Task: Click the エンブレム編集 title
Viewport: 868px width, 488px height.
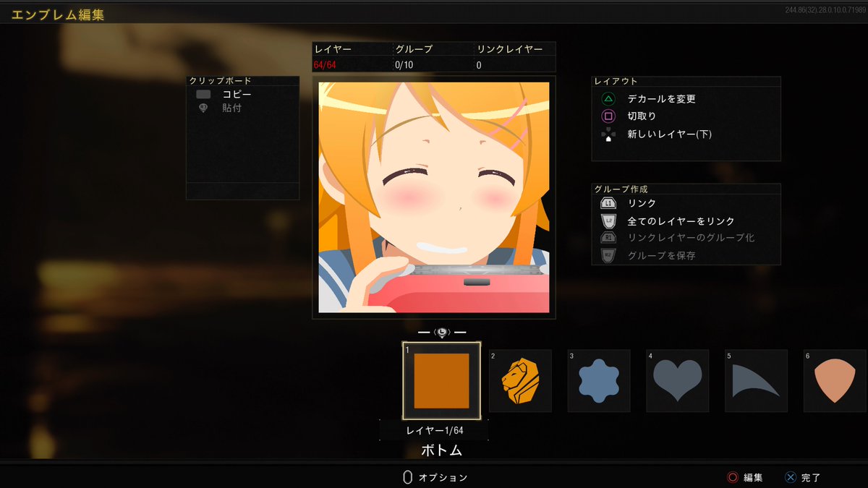Action: click(x=57, y=14)
